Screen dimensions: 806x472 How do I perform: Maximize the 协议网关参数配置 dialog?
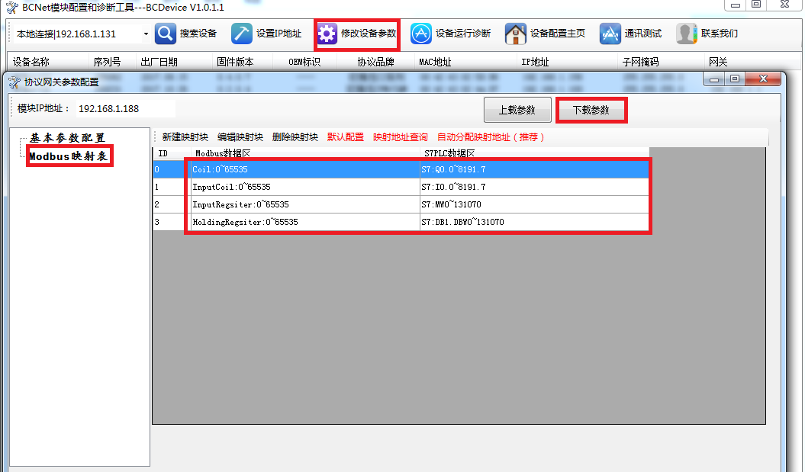735,79
